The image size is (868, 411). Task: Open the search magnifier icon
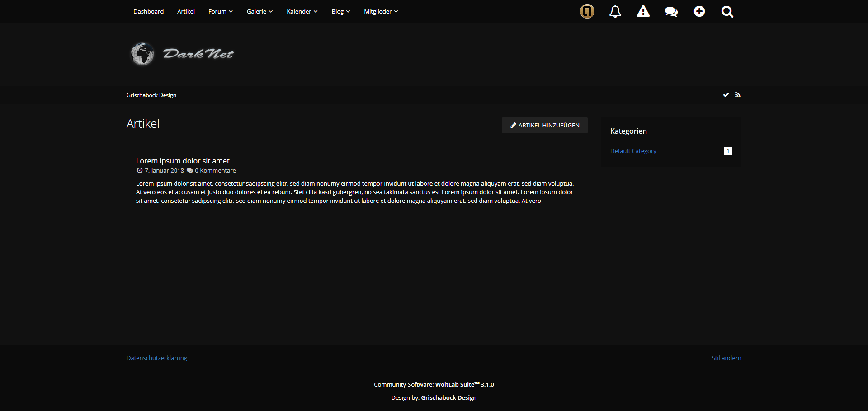click(727, 11)
